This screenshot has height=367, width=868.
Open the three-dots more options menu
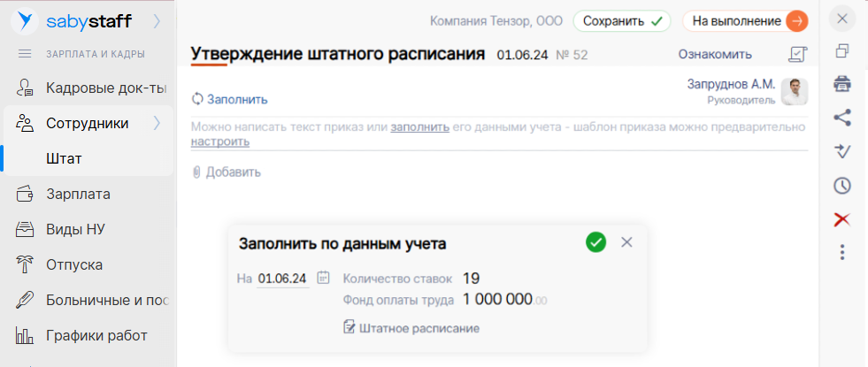click(x=842, y=253)
